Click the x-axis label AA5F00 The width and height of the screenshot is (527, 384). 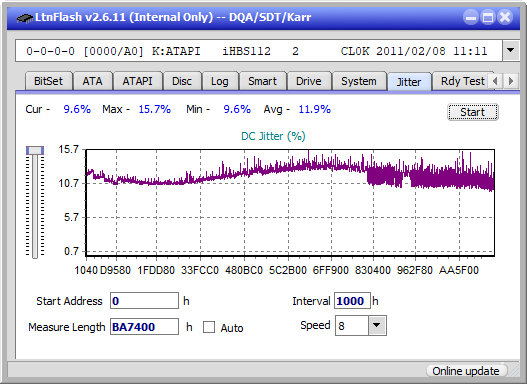pyautogui.click(x=458, y=270)
